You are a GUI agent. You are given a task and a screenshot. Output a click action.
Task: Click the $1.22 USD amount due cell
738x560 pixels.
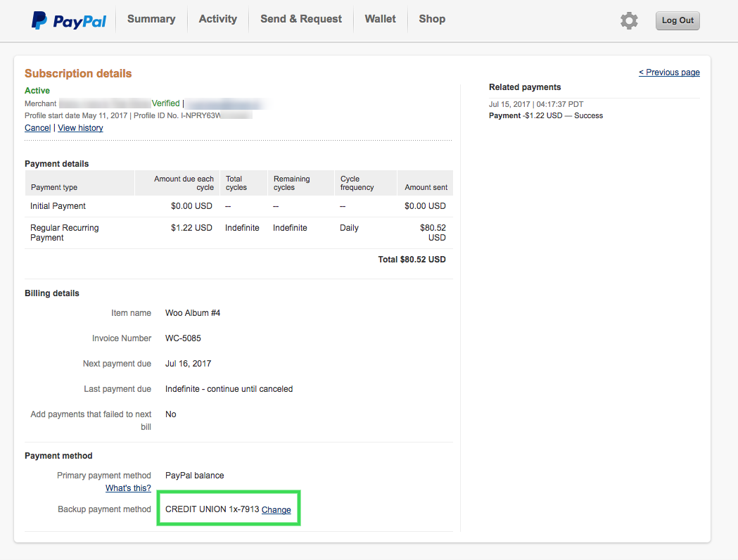[x=191, y=228]
